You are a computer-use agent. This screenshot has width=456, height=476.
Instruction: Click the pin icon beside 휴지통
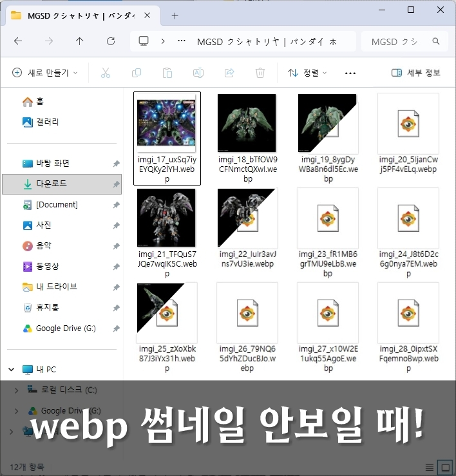(116, 308)
